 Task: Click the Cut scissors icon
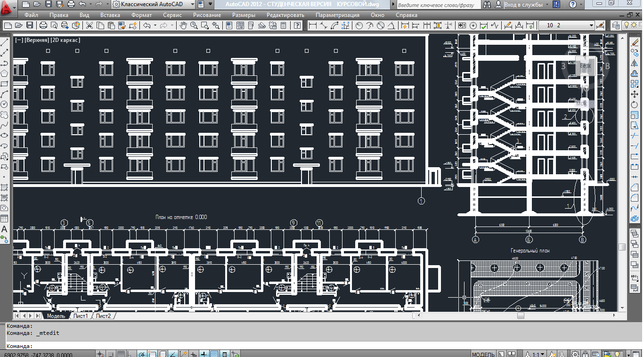pos(90,25)
